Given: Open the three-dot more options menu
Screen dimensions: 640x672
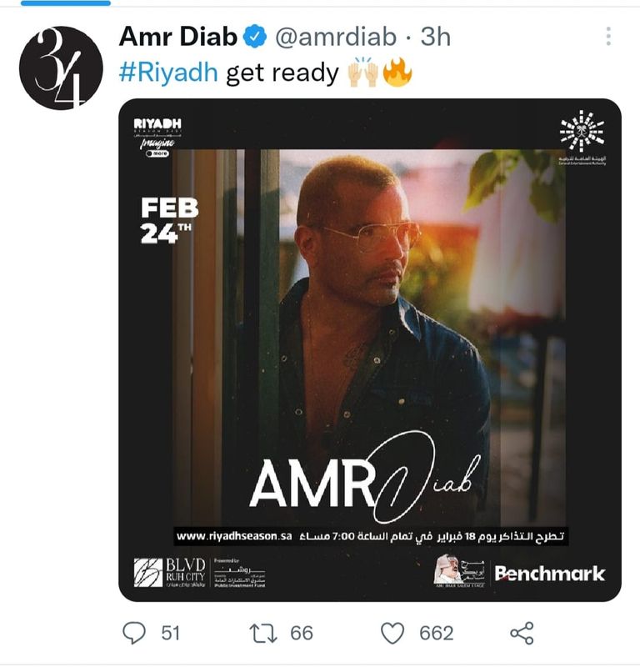Looking at the screenshot, I should pos(608,37).
